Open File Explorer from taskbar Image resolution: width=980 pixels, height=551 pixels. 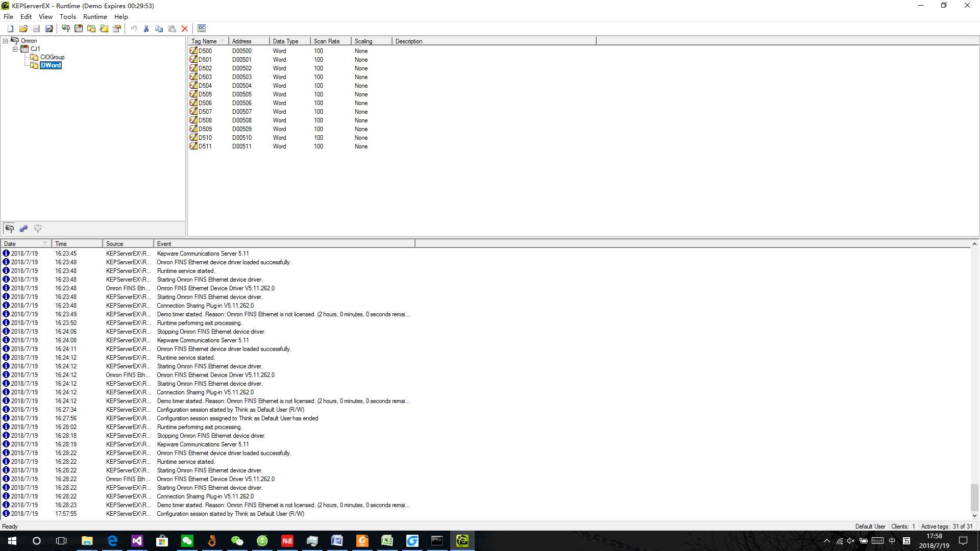tap(87, 541)
